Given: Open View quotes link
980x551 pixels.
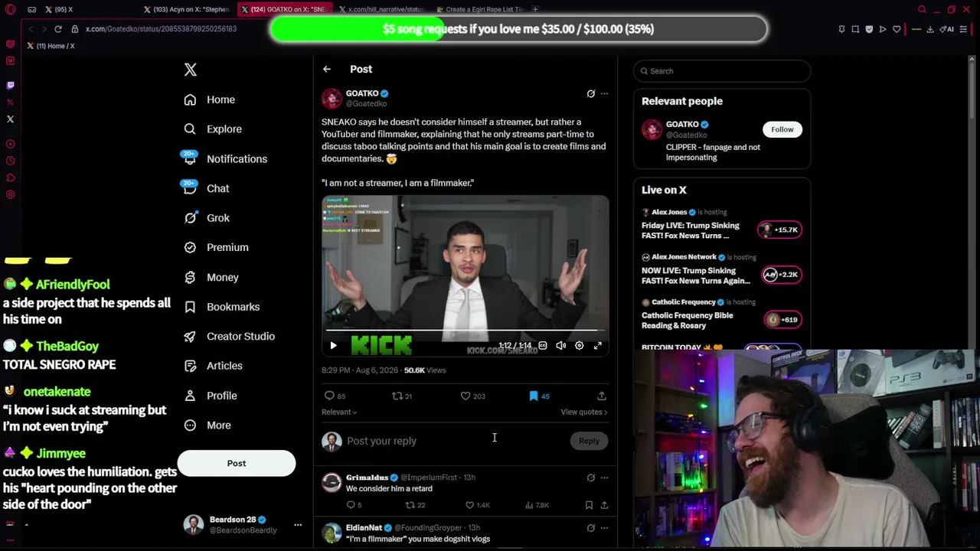Looking at the screenshot, I should click(x=584, y=412).
